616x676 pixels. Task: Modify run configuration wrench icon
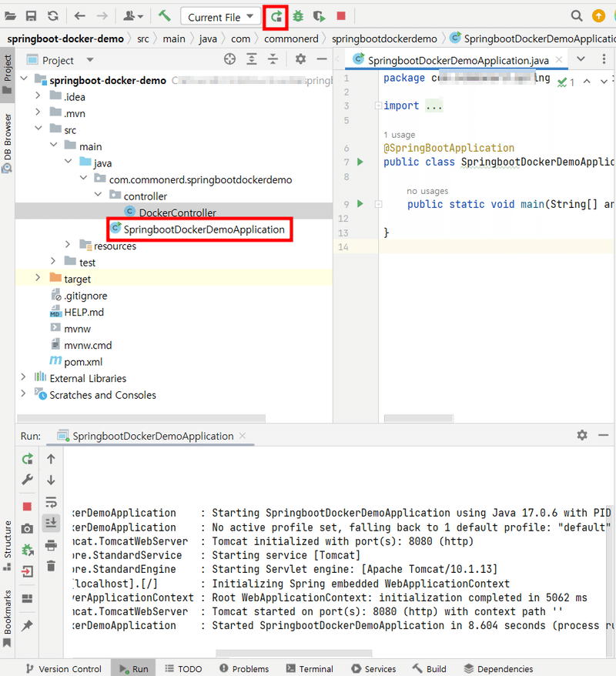[28, 480]
